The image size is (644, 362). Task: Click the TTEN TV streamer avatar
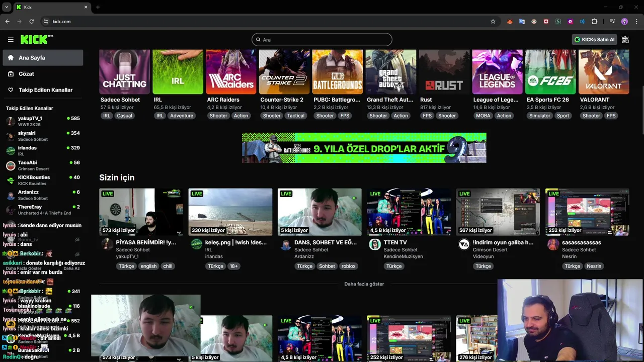[375, 244]
